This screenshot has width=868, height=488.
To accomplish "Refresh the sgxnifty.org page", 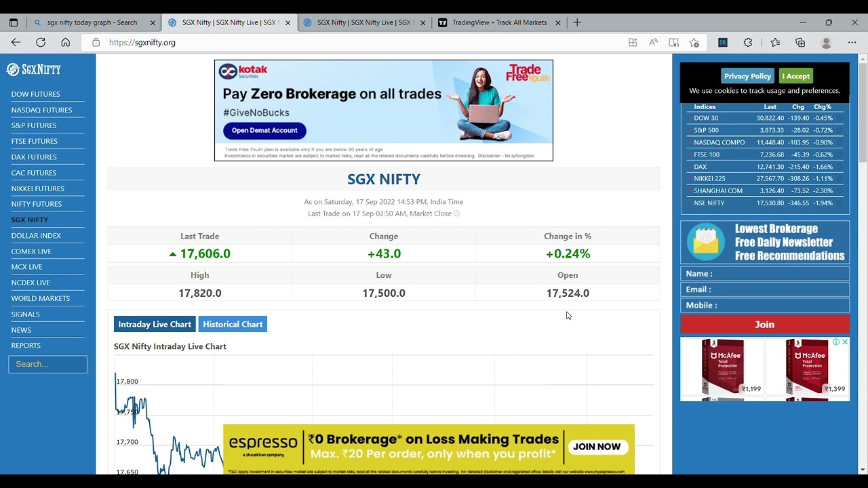I will [41, 42].
